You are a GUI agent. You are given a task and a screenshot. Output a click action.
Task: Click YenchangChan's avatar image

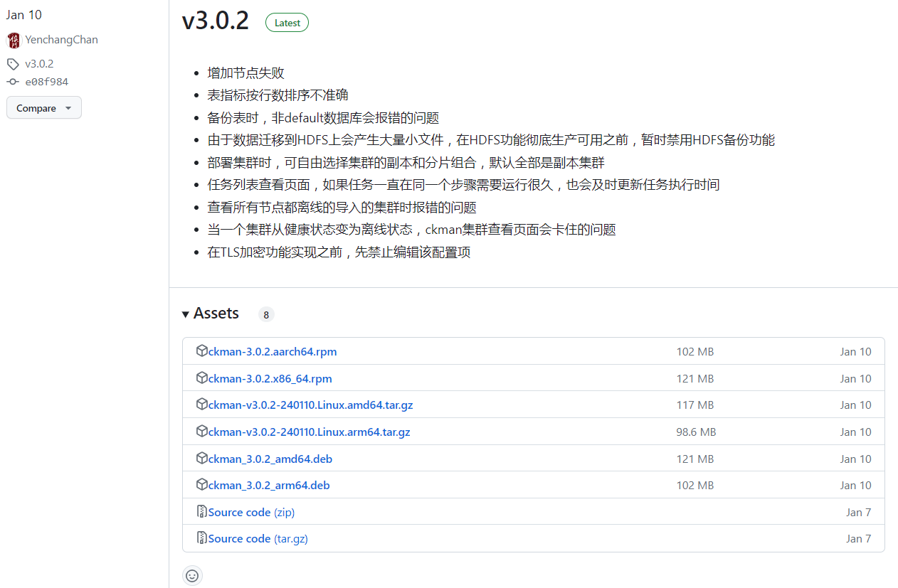pos(14,40)
